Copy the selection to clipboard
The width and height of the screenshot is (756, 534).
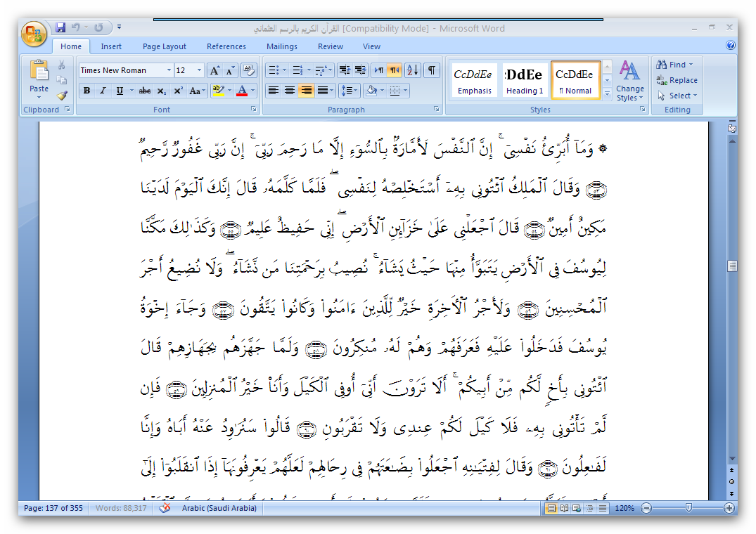point(61,80)
